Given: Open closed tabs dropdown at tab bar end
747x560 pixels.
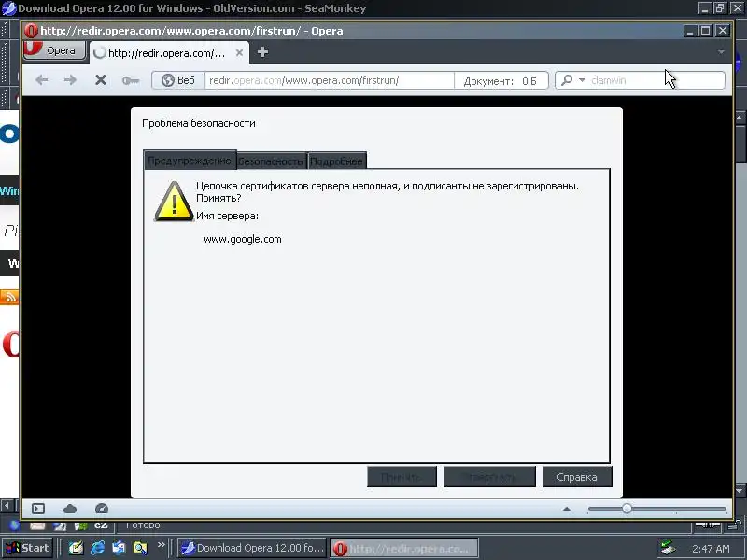Looking at the screenshot, I should (x=721, y=51).
